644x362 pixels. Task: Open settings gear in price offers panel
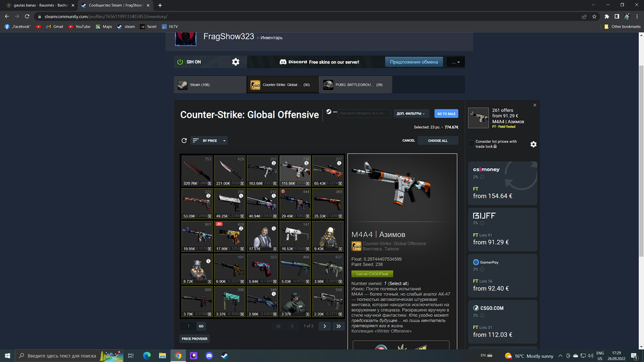pyautogui.click(x=533, y=144)
